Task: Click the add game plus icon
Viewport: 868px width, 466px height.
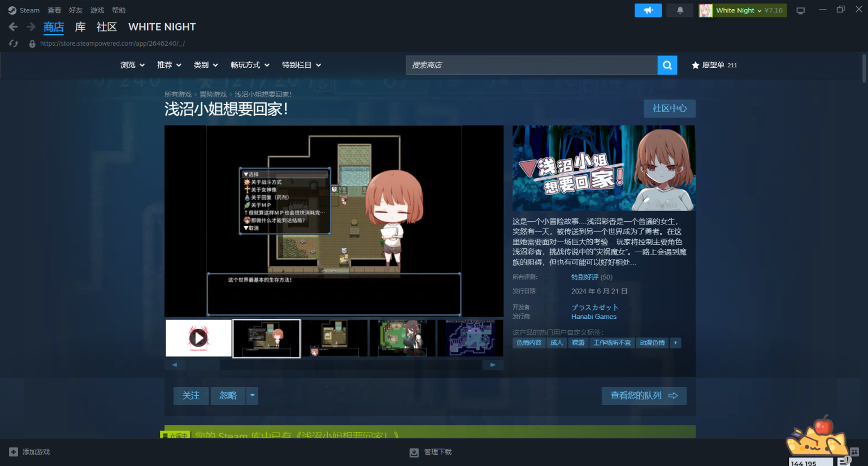Action: pos(14,452)
